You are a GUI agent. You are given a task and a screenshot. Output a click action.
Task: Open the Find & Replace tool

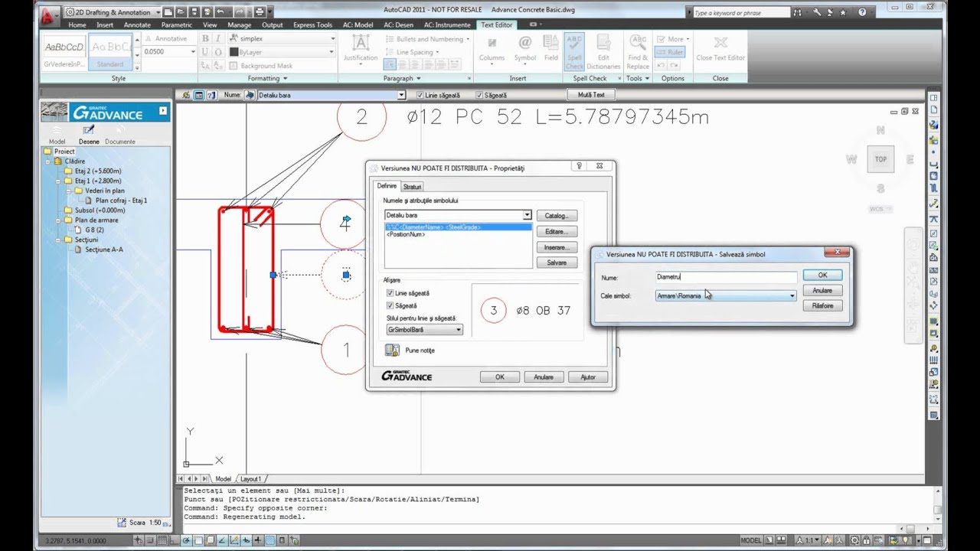pos(638,43)
